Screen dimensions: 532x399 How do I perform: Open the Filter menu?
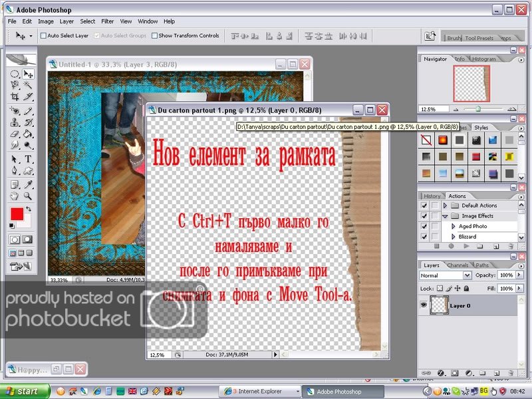tap(107, 21)
